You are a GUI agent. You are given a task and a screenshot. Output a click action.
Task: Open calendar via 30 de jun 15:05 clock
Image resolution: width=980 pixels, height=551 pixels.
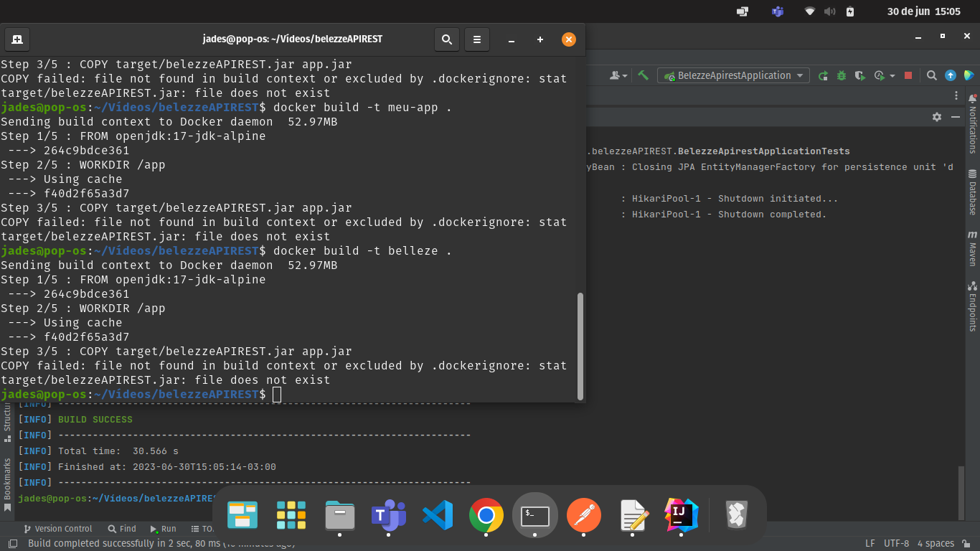pos(923,11)
